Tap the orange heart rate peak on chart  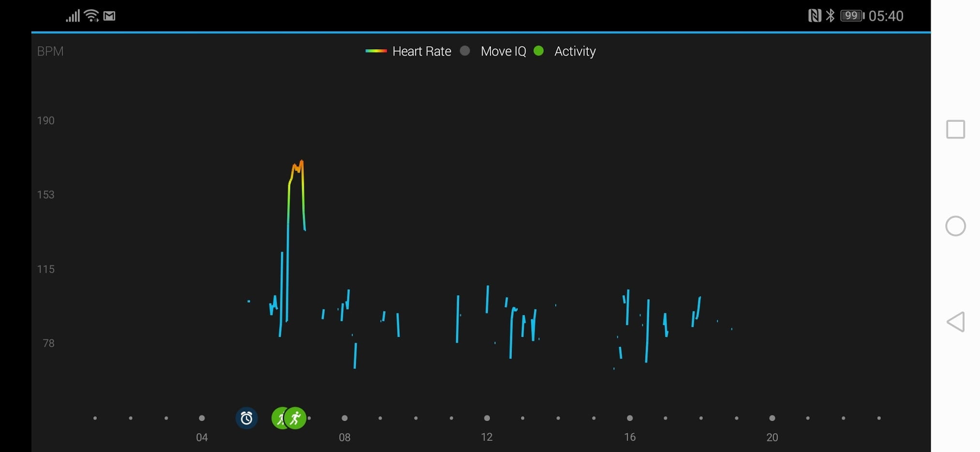coord(297,167)
